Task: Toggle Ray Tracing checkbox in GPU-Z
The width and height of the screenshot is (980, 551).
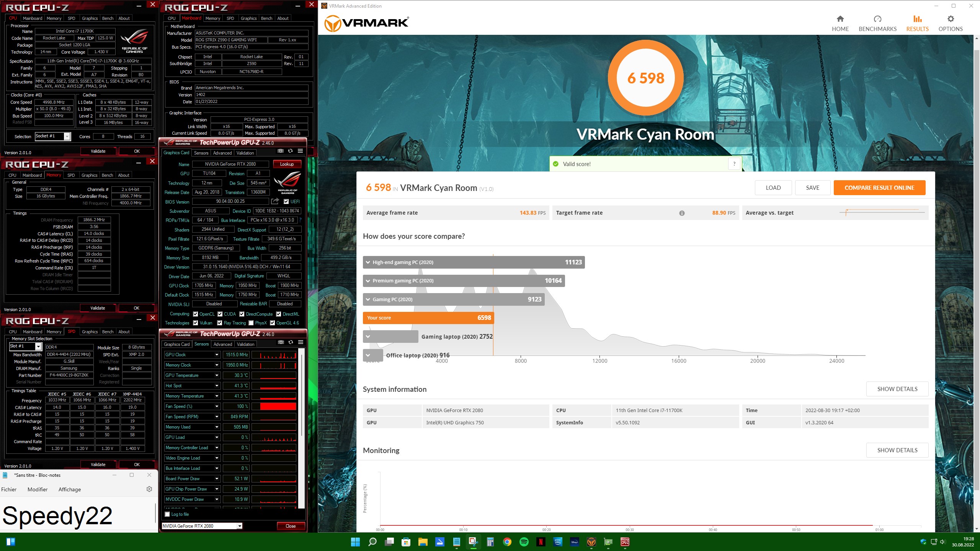Action: tap(220, 323)
